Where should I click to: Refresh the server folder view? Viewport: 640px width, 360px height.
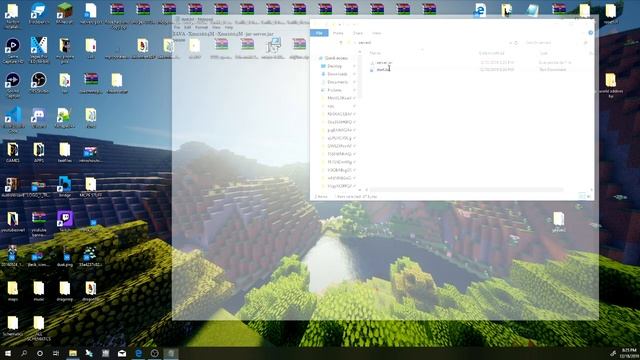(x=516, y=42)
